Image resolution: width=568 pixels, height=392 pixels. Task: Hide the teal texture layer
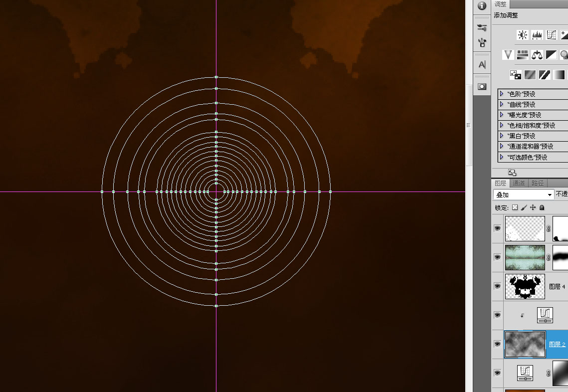[497, 257]
